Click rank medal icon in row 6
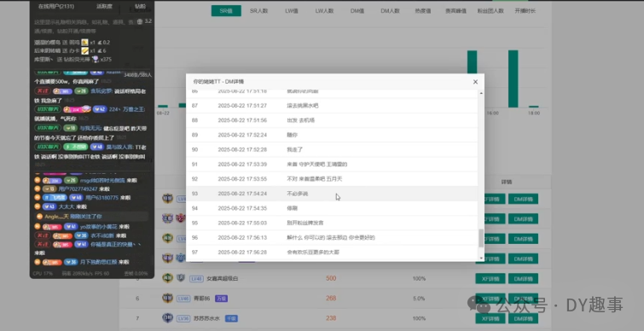Viewport: 644px width, 331px height. (167, 298)
